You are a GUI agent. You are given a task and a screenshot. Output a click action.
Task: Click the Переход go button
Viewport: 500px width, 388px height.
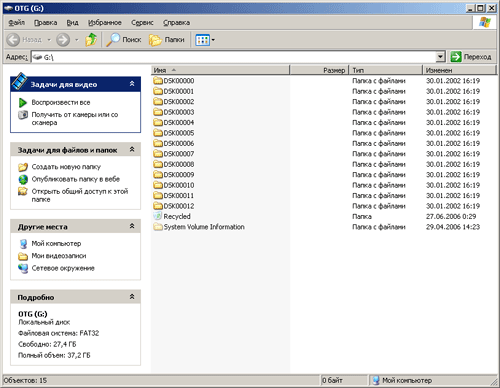pyautogui.click(x=471, y=57)
